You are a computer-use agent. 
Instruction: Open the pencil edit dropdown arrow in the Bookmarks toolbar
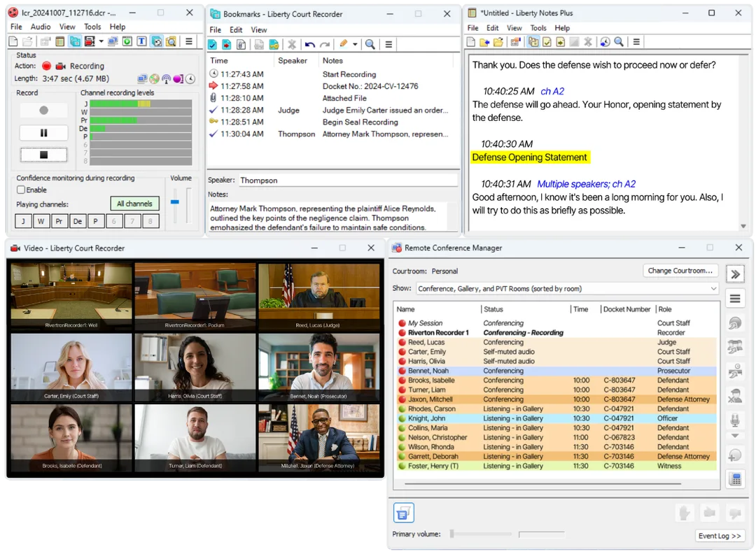tap(355, 44)
